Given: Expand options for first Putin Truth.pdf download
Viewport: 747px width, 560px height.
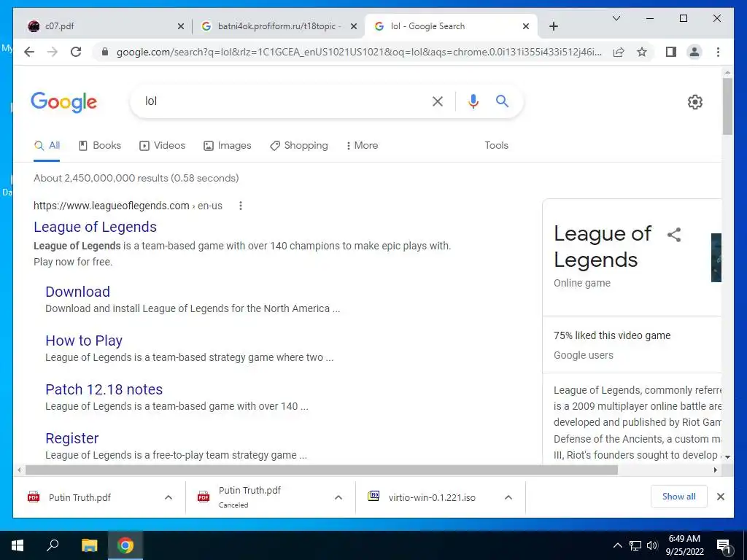Looking at the screenshot, I should tap(169, 497).
